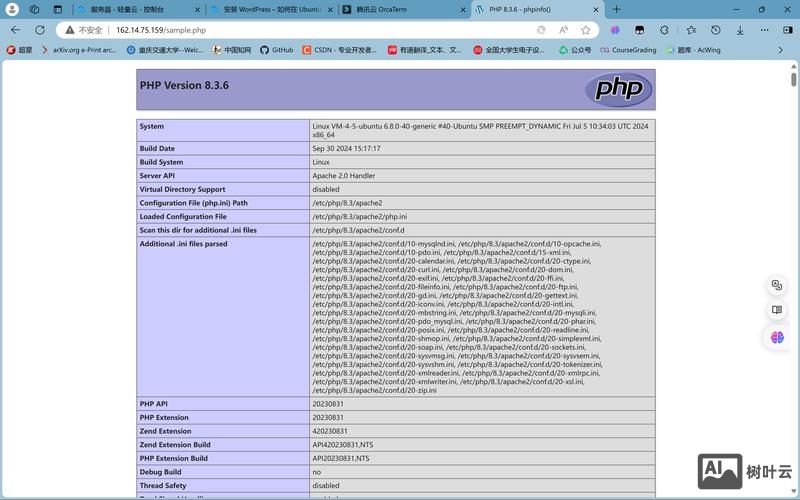Click the floating pink brain icon

[777, 337]
